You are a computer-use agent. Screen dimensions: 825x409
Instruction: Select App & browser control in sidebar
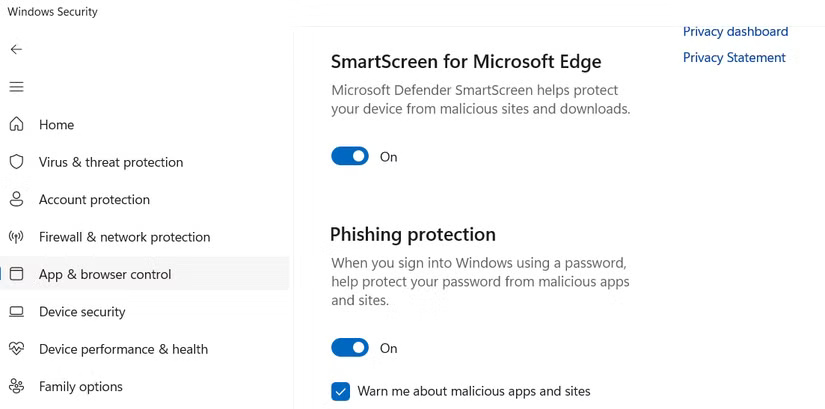[105, 274]
